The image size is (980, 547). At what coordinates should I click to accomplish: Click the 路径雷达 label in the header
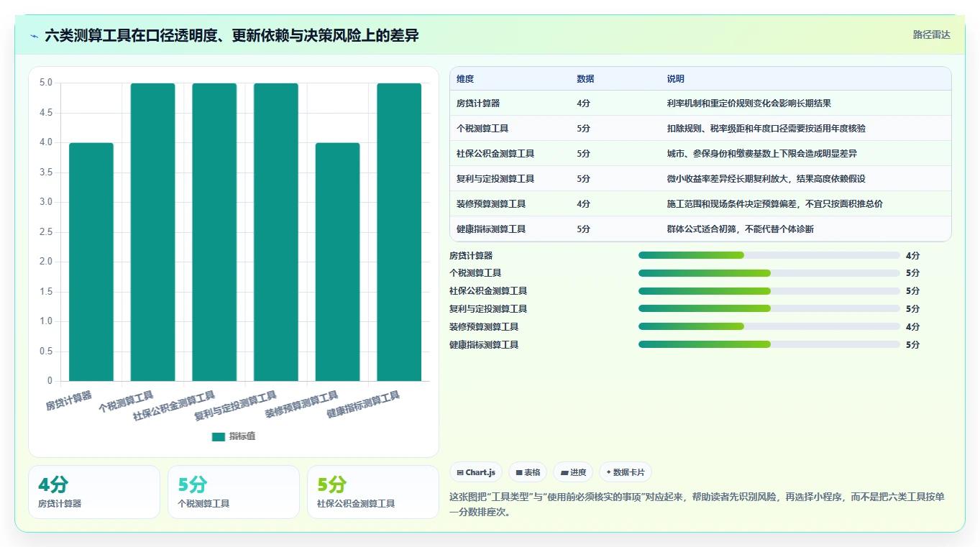[931, 35]
